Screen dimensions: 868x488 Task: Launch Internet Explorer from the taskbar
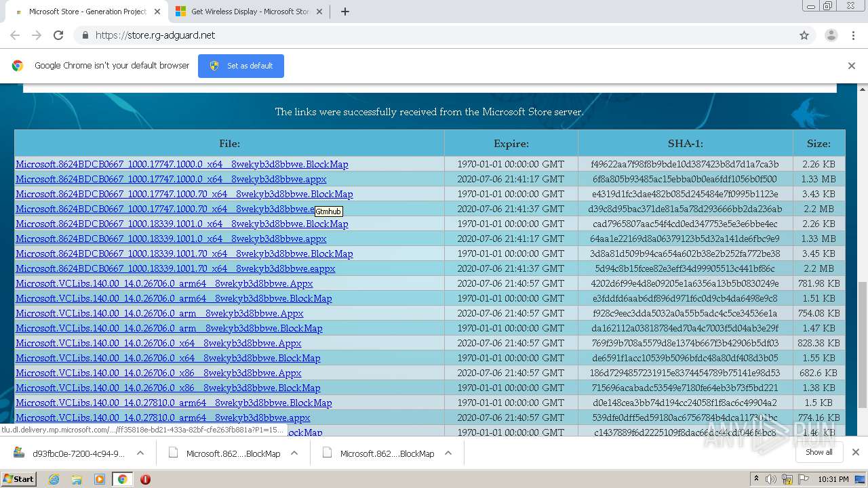(x=54, y=479)
